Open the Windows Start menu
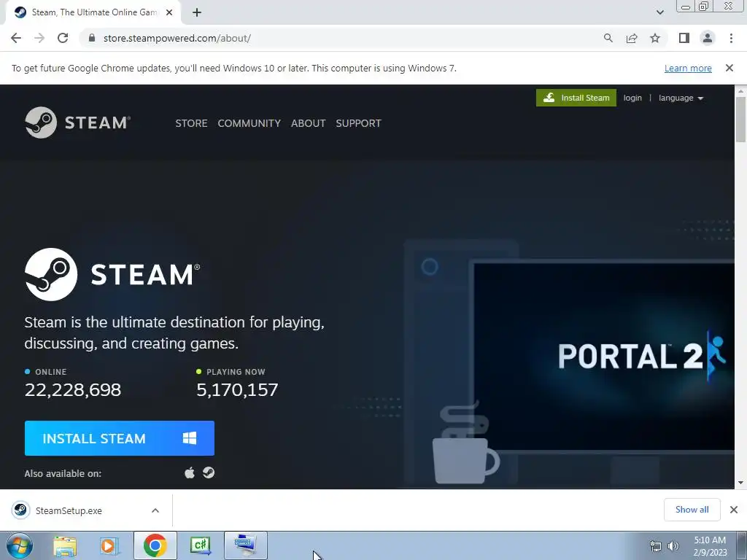 point(19,545)
